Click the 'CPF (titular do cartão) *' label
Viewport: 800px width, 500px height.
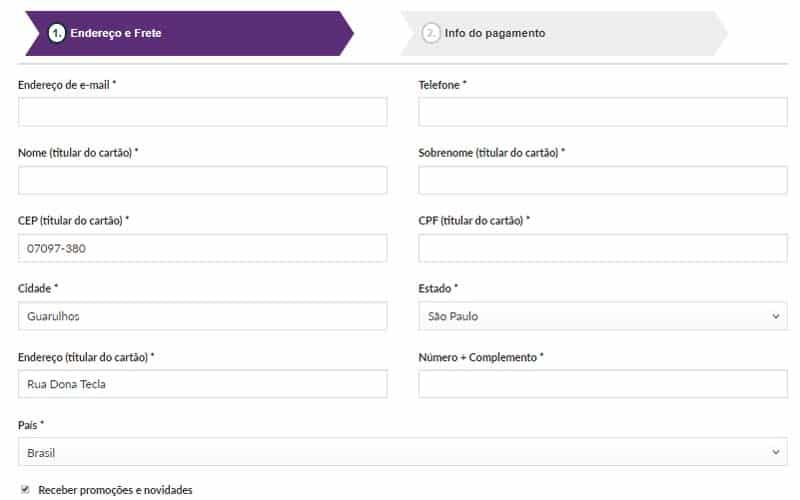tap(474, 220)
